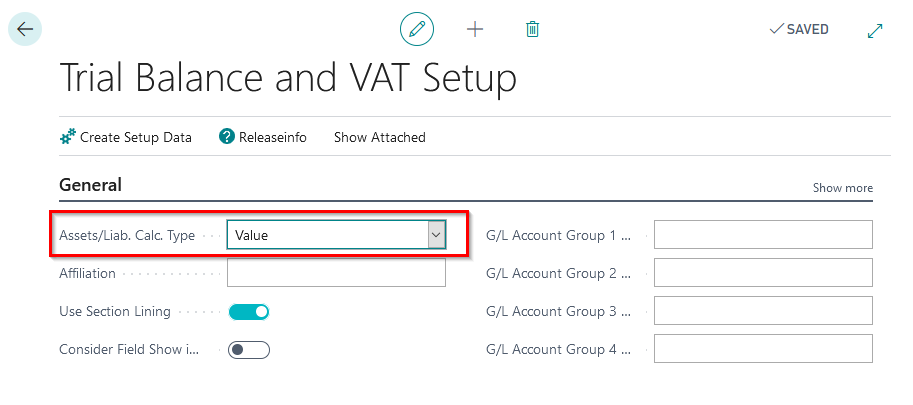This screenshot has width=913, height=405.
Task: Open the Releaseinfo action
Action: tap(272, 137)
